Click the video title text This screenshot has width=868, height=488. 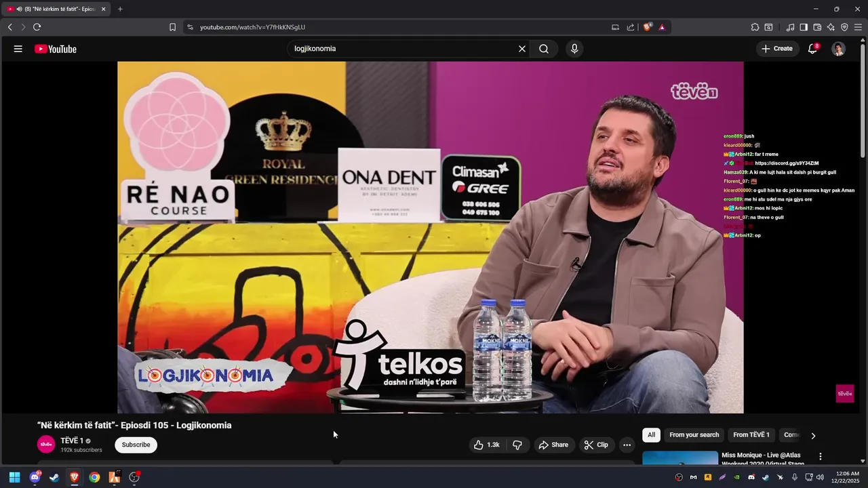point(134,426)
